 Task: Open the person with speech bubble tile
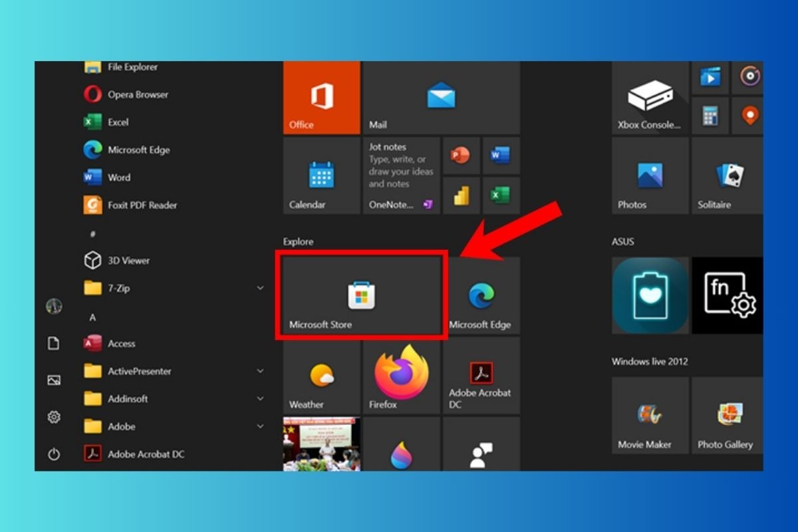(481, 444)
